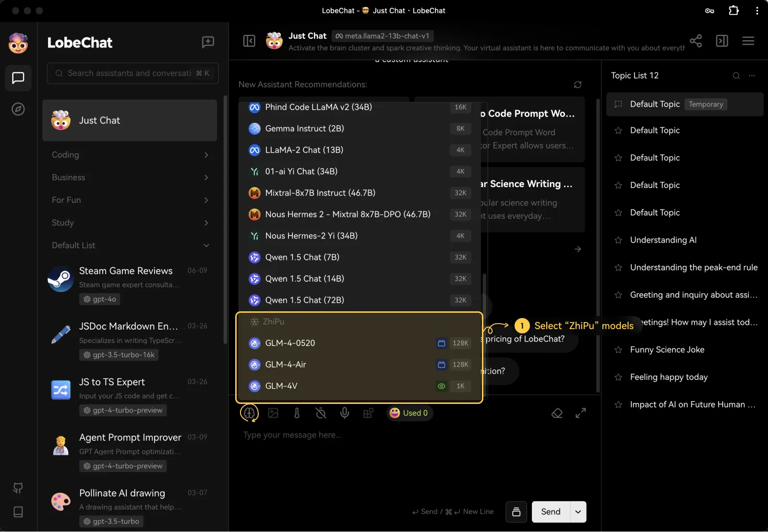The width and height of the screenshot is (768, 532).
Task: Click the Send button
Action: (x=551, y=512)
